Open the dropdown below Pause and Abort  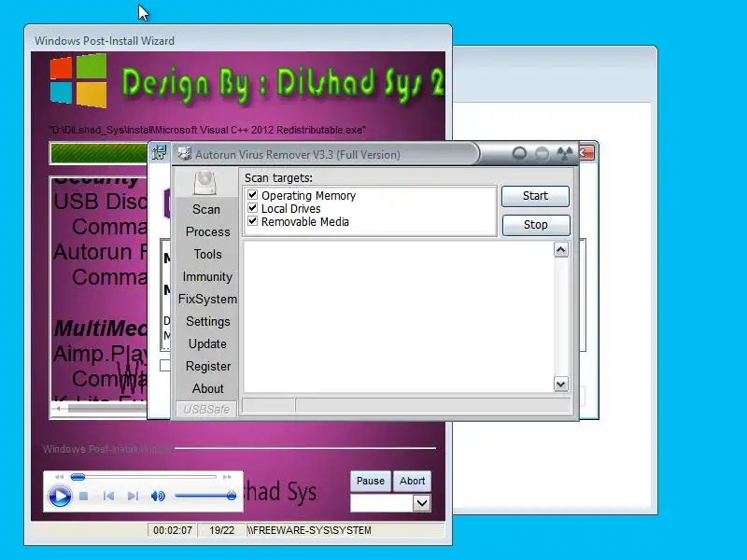(422, 503)
